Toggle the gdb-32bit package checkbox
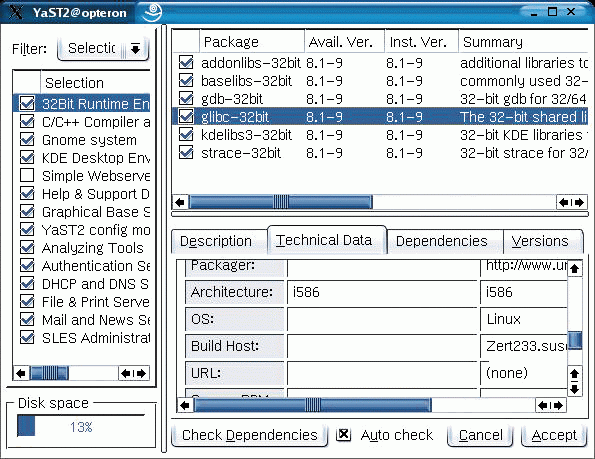The height and width of the screenshot is (459, 595). 186,99
